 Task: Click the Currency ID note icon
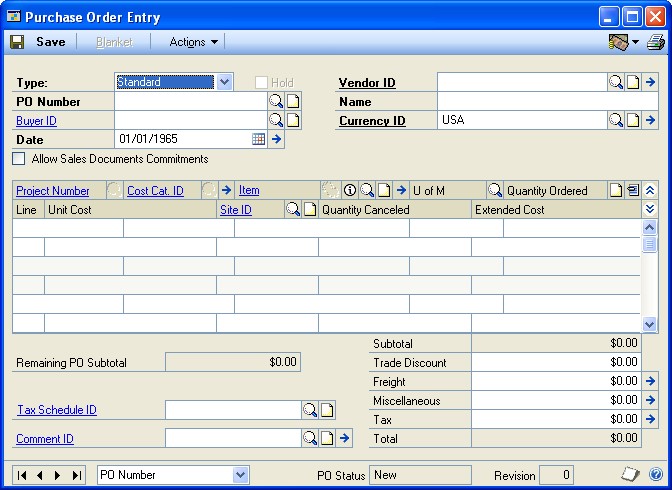[x=633, y=120]
